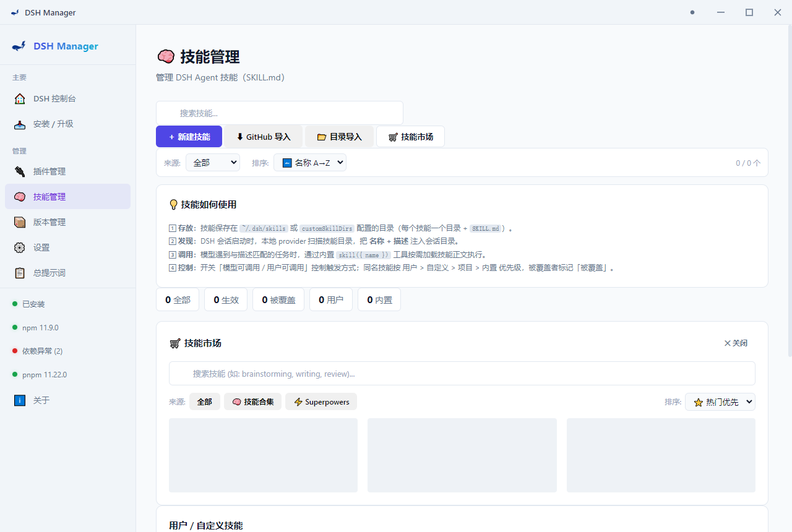Click the 依赖异常 (2) status entry
Screen dimensions: 792x532
click(38, 351)
